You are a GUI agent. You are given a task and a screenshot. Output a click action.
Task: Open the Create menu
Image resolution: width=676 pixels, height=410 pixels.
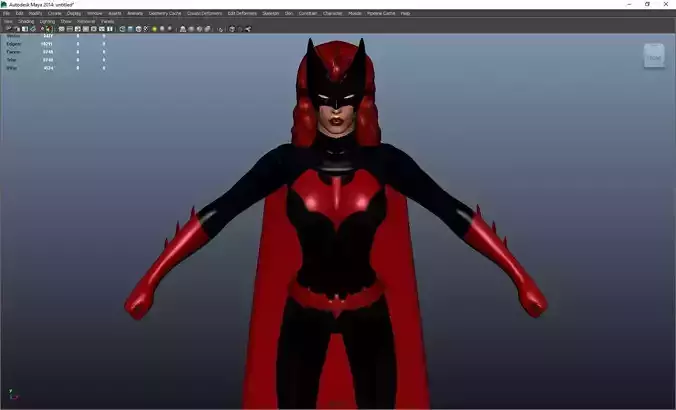click(x=54, y=13)
